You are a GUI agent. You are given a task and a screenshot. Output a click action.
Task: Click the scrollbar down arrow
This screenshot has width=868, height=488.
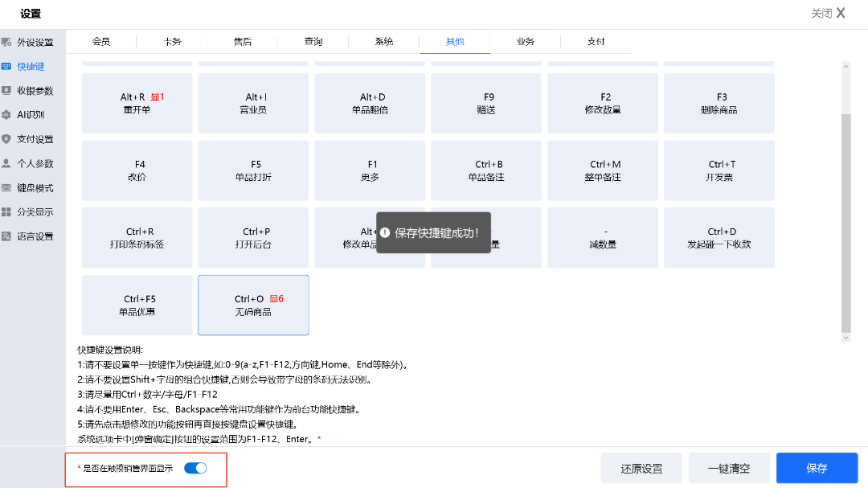click(845, 338)
